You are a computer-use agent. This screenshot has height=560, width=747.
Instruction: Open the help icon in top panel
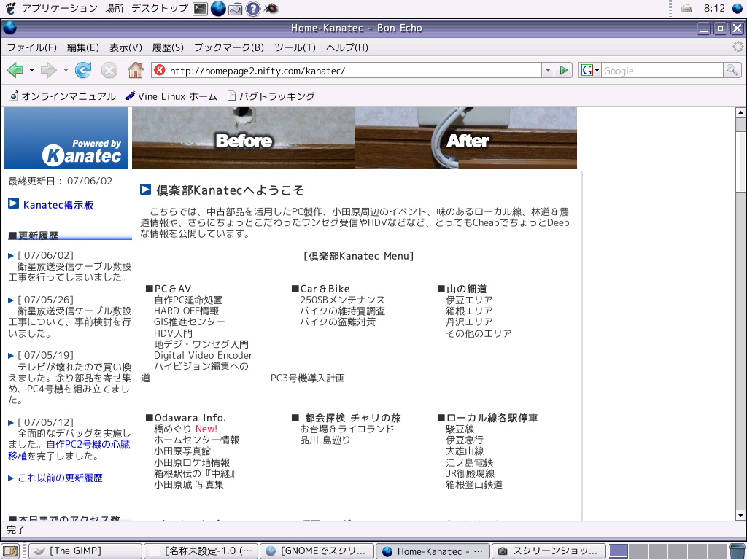pos(253,9)
